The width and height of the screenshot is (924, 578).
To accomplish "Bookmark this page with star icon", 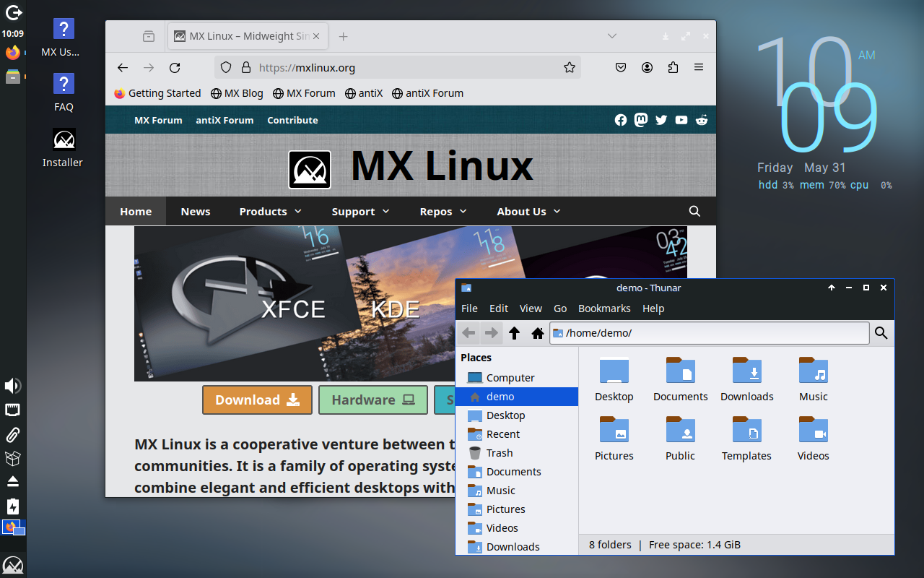I will [569, 67].
